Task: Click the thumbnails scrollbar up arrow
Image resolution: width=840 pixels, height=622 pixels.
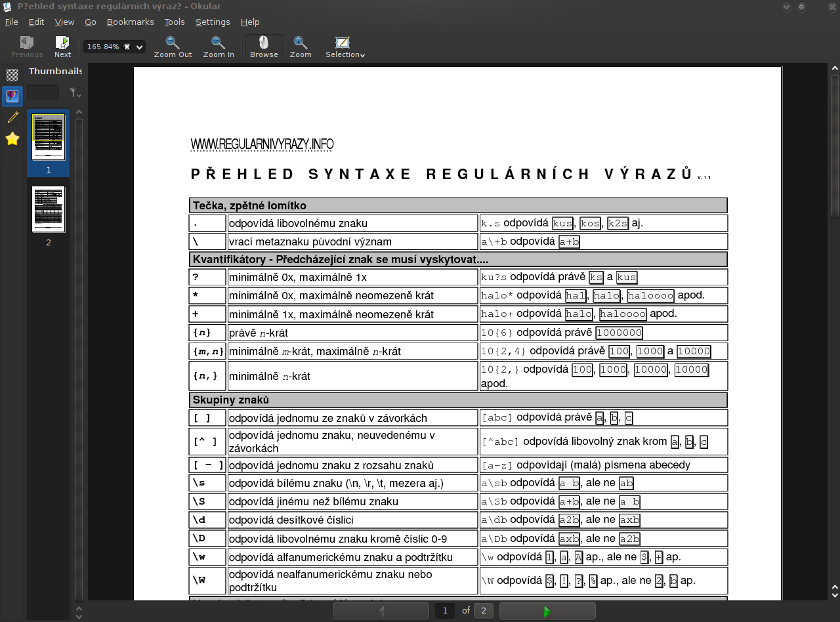Action: (79, 113)
